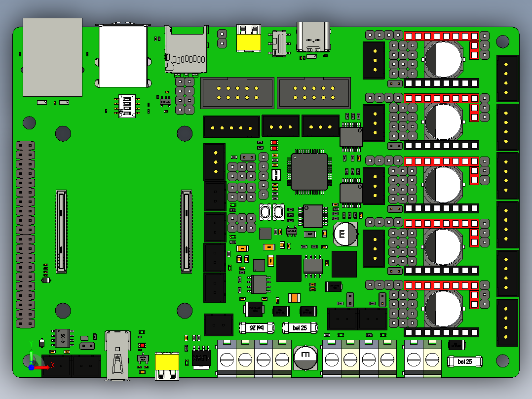This screenshot has height=399, width=532.
Task: Select the bel 25 fuse beside the two-position terminal
Action: 465,361
